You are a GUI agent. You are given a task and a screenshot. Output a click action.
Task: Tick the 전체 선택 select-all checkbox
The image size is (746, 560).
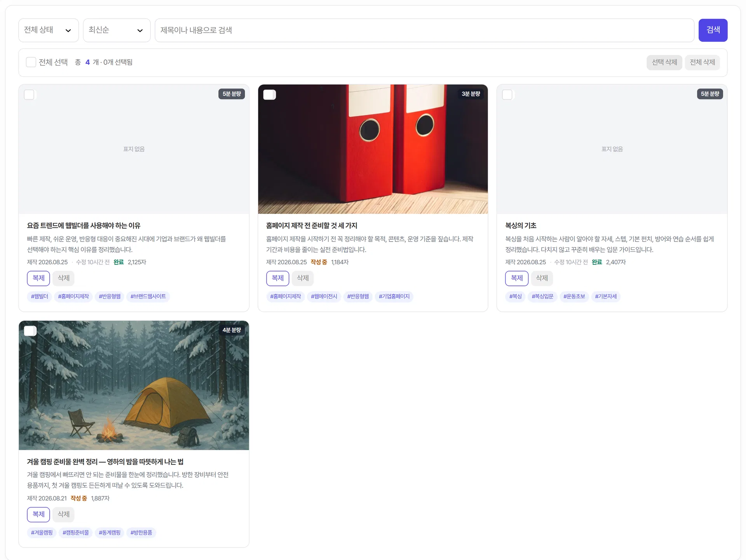click(31, 62)
